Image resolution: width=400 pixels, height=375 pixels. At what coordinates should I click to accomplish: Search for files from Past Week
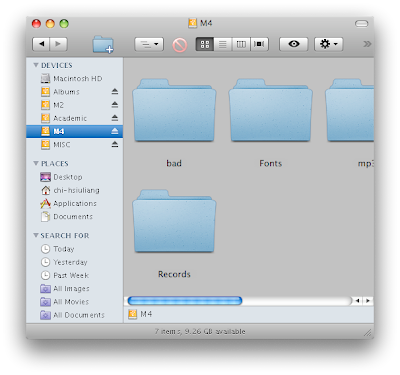(74, 275)
